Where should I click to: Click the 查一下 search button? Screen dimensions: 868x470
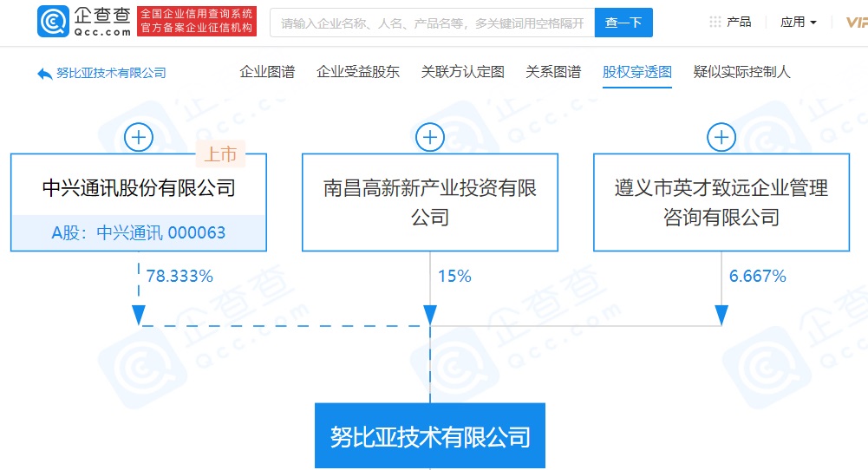click(623, 23)
